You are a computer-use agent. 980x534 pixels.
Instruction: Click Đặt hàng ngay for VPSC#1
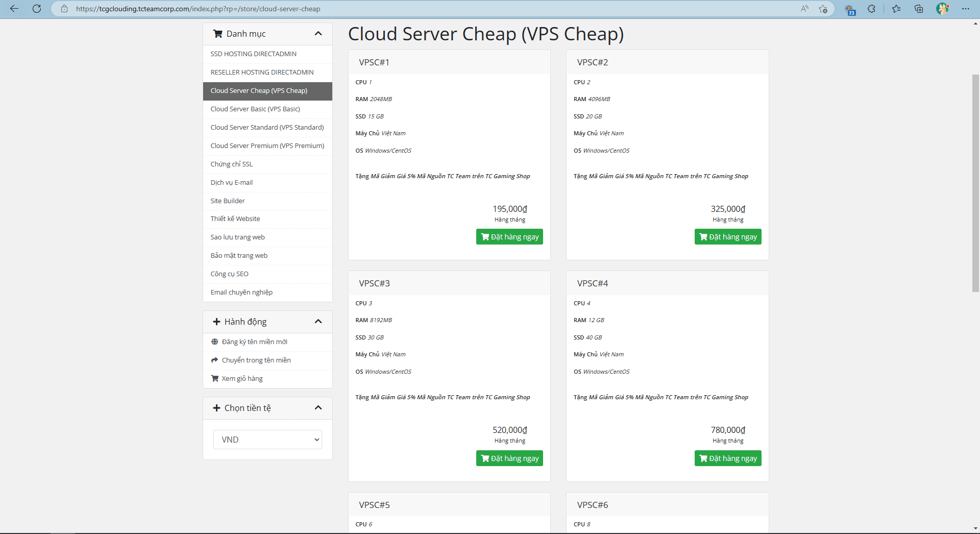(509, 237)
